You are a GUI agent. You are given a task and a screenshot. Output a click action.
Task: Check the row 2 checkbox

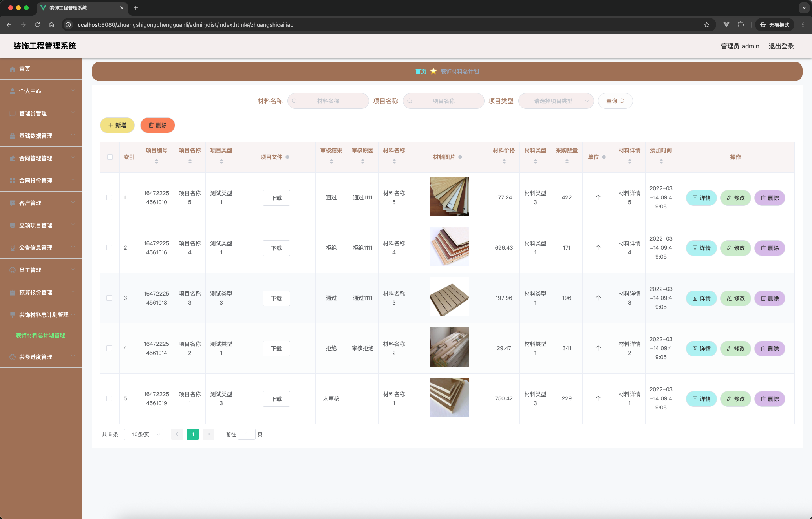coord(109,248)
